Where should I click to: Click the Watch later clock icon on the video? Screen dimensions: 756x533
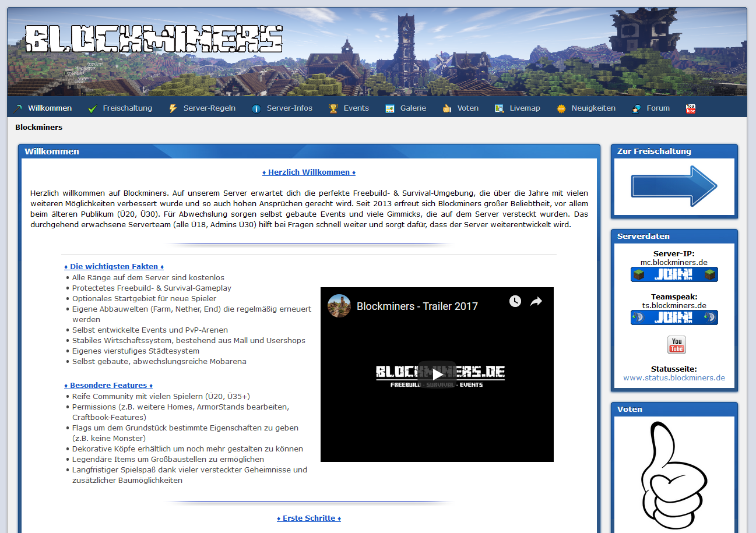tap(515, 301)
